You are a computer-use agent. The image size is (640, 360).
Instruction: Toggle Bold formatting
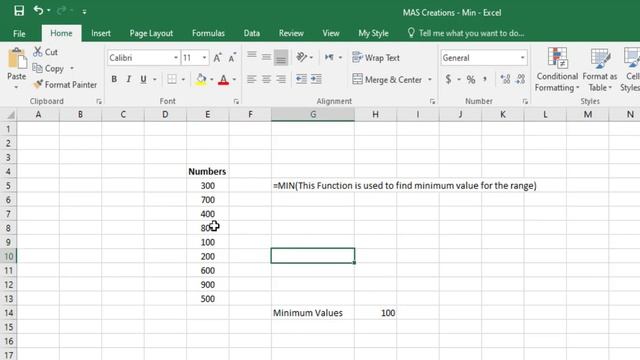pyautogui.click(x=114, y=79)
